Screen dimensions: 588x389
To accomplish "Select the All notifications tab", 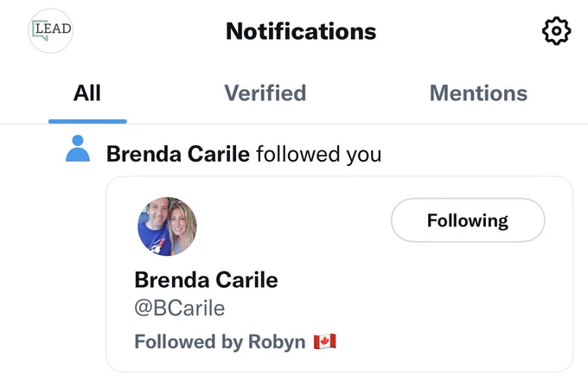I will coord(87,93).
